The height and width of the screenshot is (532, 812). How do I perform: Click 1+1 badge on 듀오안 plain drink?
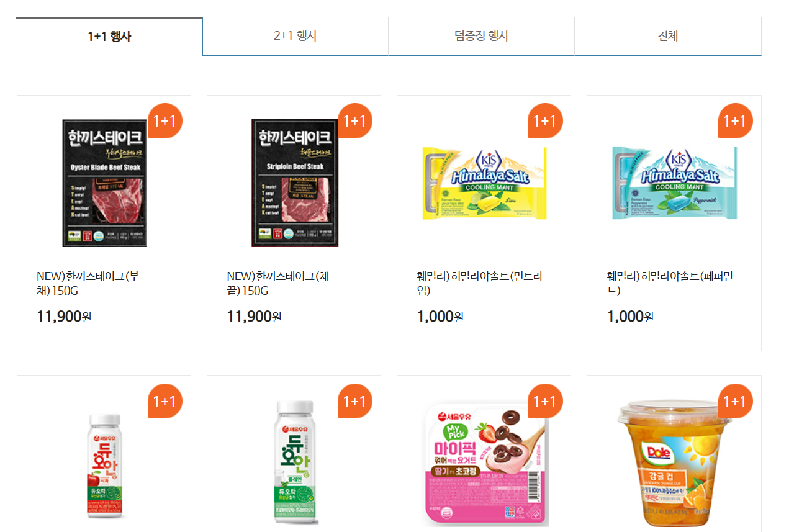[355, 401]
